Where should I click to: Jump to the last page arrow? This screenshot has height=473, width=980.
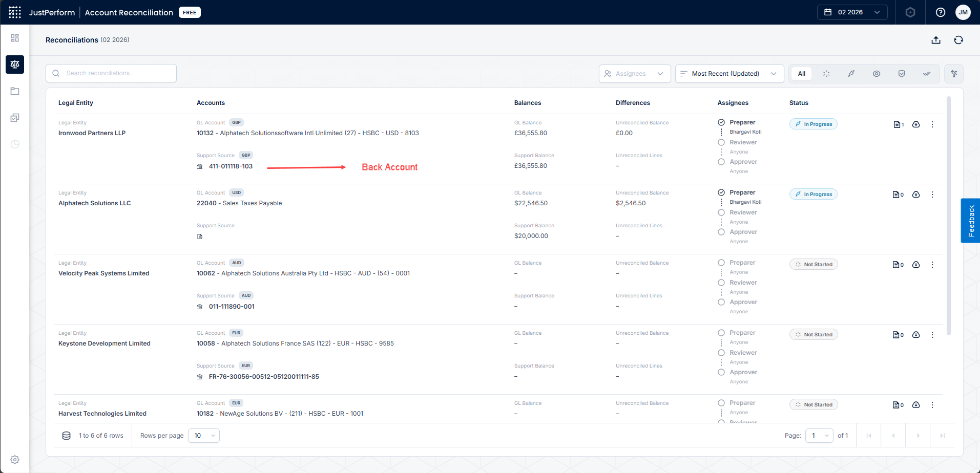tap(943, 436)
